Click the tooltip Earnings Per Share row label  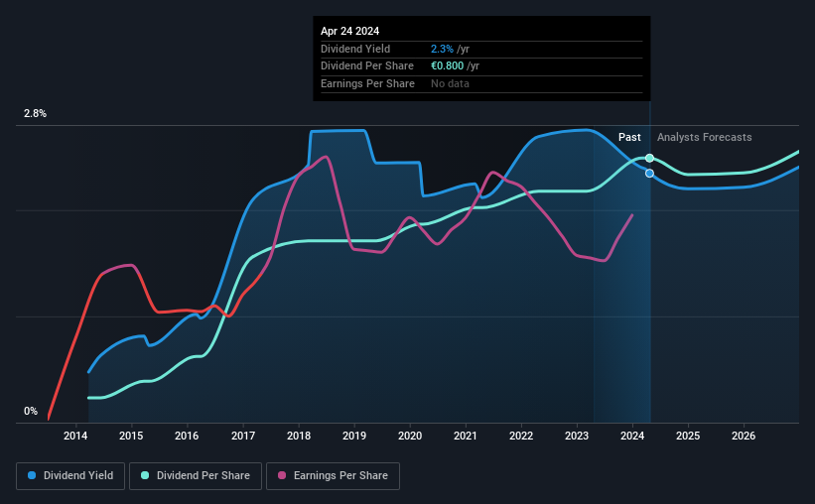pyautogui.click(x=367, y=83)
